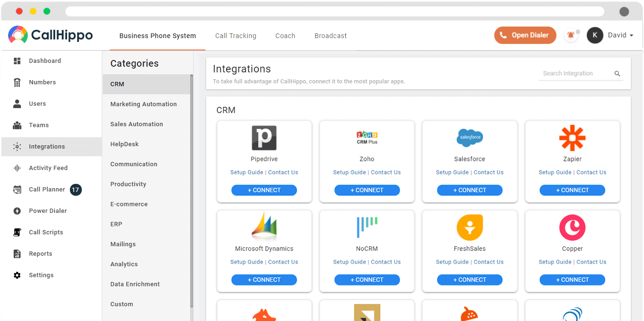Click the Salesforce cloud logo

pos(469,138)
